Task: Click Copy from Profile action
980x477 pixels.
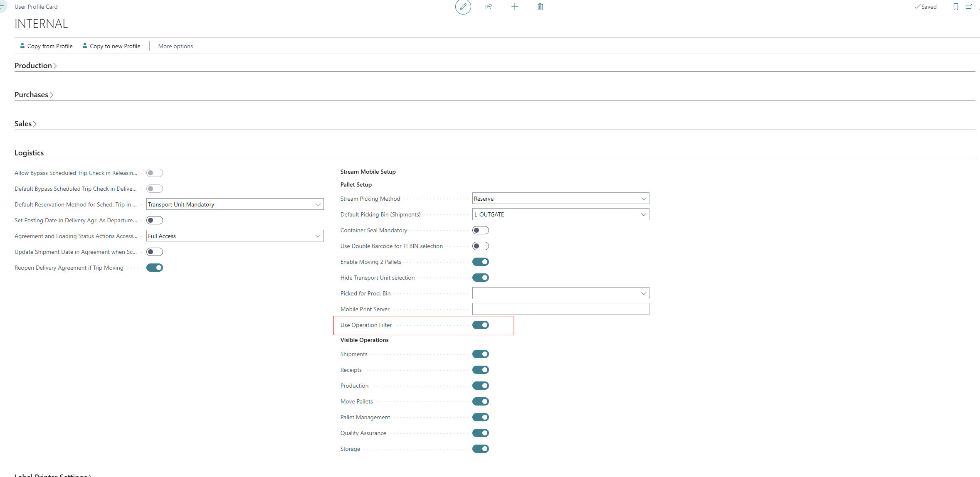Action: tap(46, 46)
